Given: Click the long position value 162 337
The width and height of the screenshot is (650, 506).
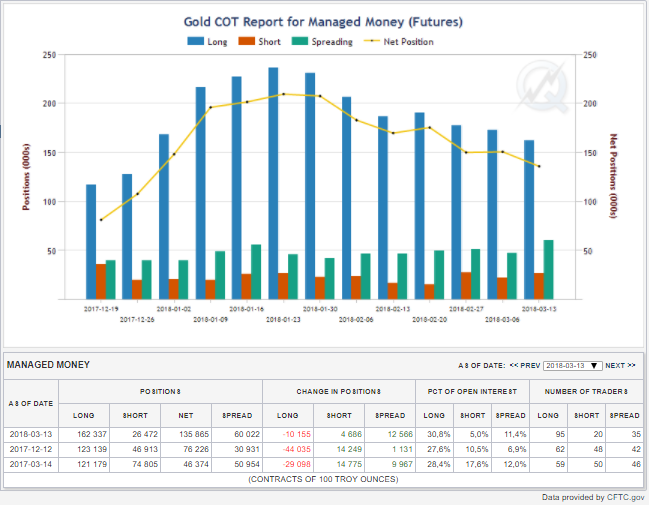Looking at the screenshot, I should pos(92,435).
